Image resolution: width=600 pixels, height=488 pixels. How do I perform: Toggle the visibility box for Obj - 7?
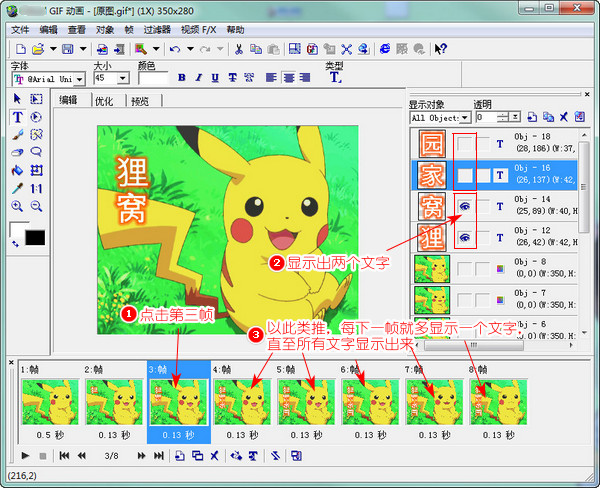[x=465, y=300]
